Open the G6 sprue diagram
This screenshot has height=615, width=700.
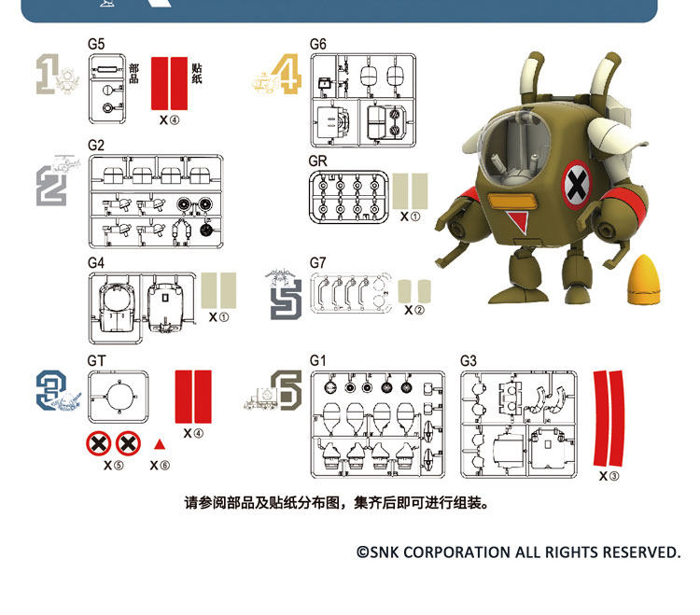pos(363,101)
